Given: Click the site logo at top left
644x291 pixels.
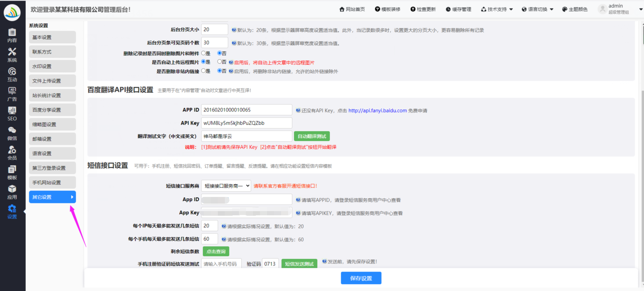Looking at the screenshot, I should coord(12,12).
